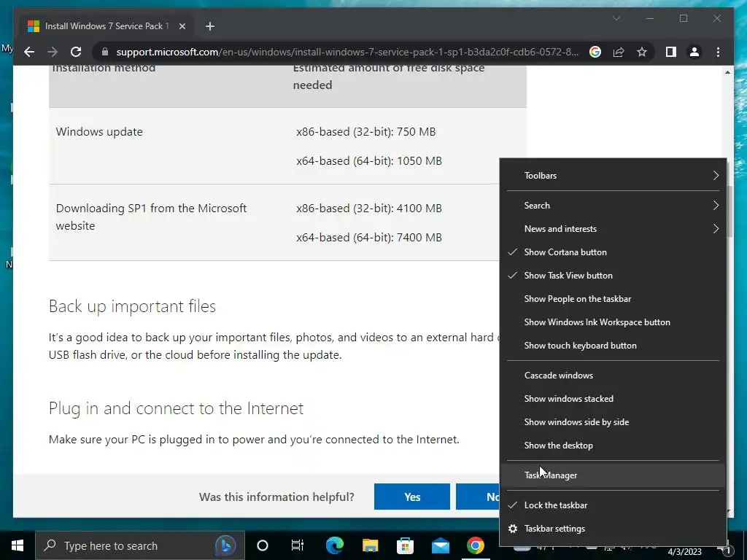Viewport: 747px width, 560px height.
Task: Open Task View on the taskbar
Action: (x=298, y=545)
